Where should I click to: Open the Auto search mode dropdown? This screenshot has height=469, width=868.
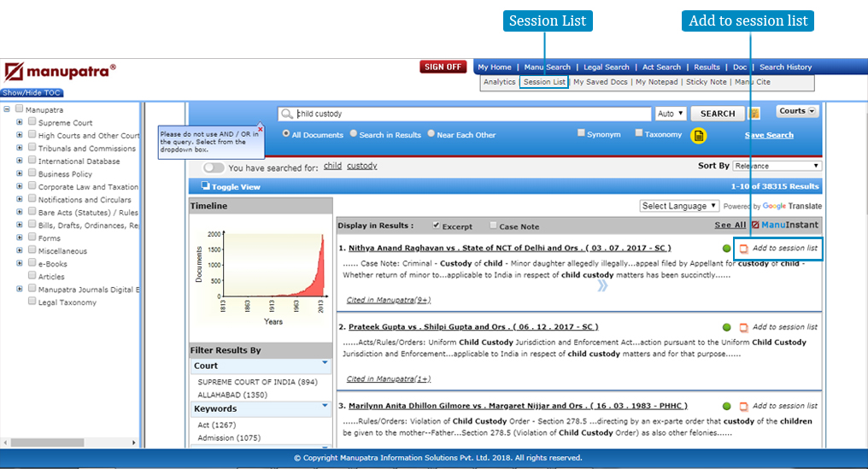(671, 114)
